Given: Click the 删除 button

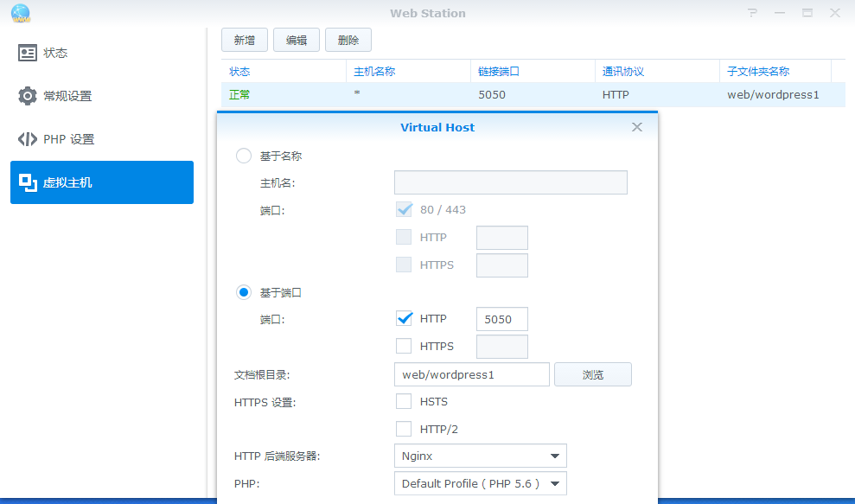Looking at the screenshot, I should pos(348,40).
